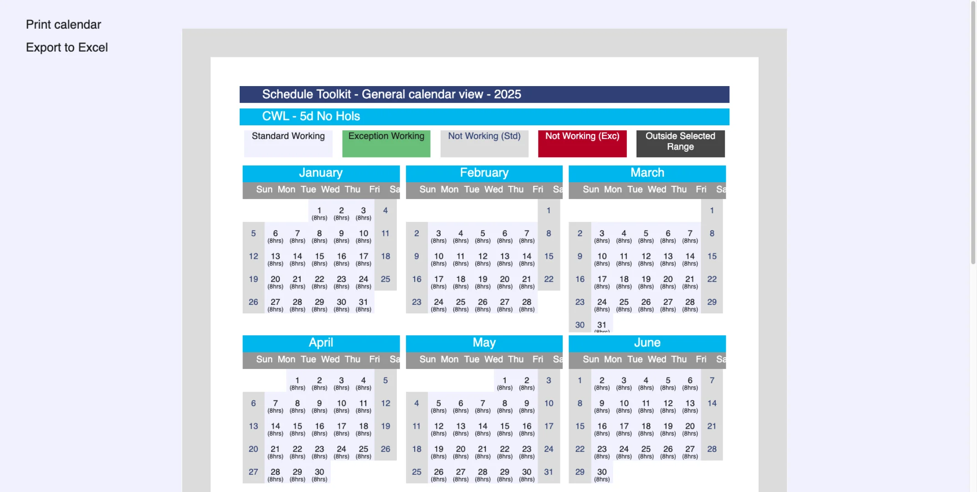Screen dimensions: 980x492
Task: Click the June month header
Action: click(647, 343)
